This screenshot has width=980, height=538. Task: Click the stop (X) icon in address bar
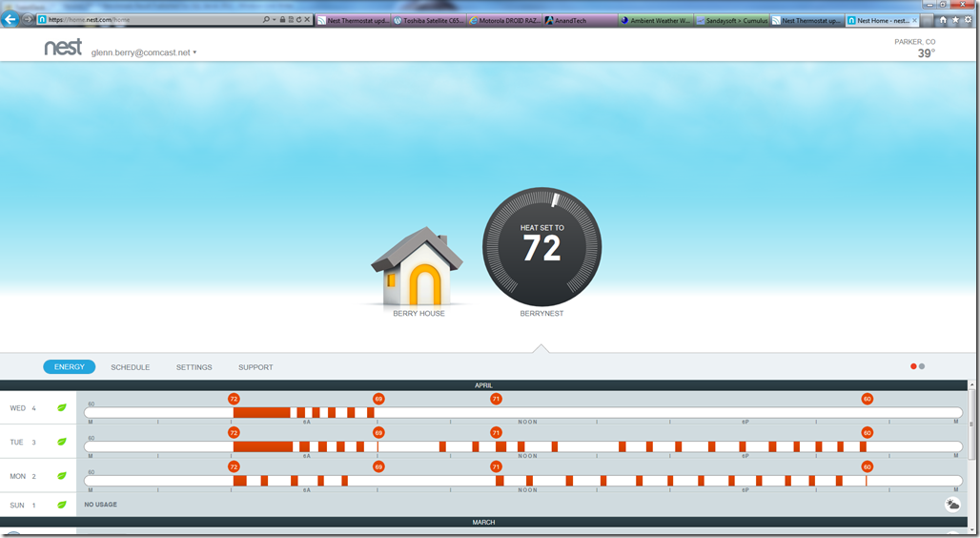(307, 20)
